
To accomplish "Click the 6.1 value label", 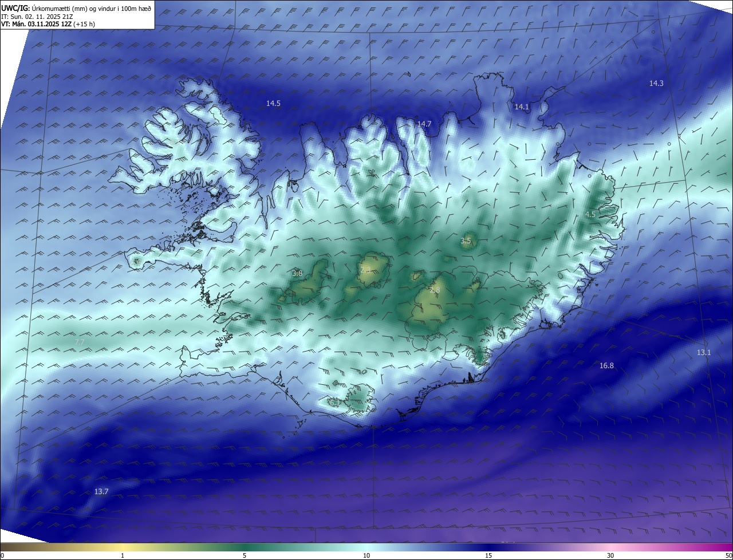I will click(x=335, y=403).
